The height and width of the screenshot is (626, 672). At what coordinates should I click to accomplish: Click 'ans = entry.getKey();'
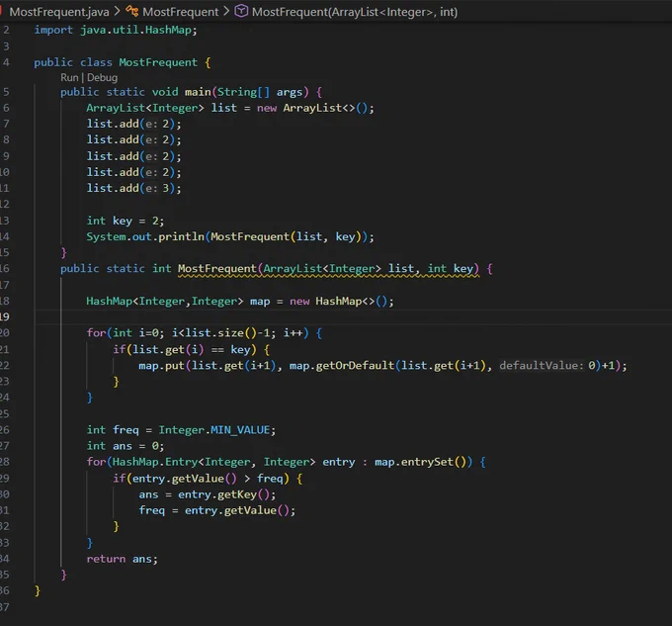pyautogui.click(x=208, y=494)
